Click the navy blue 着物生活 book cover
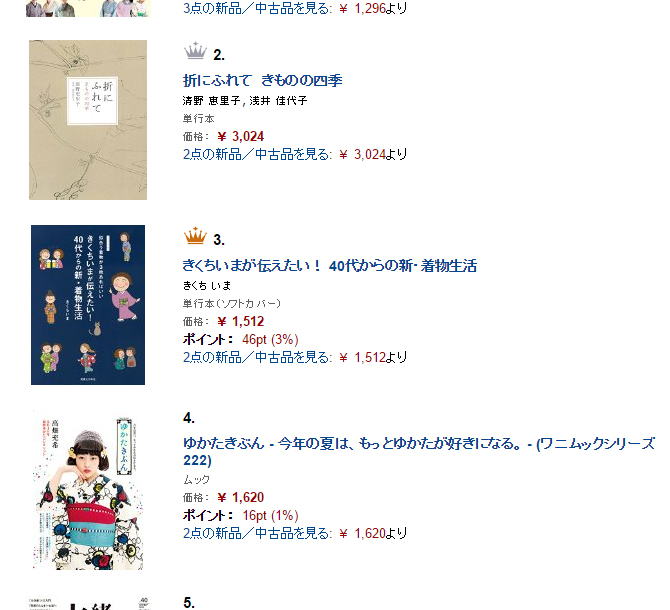 pyautogui.click(x=88, y=305)
